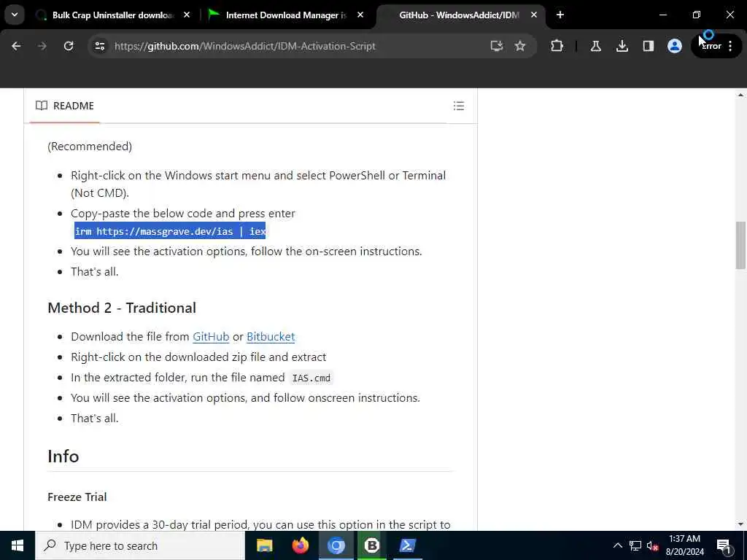Open browser Downloads icon
The height and width of the screenshot is (560, 747).
(x=622, y=46)
